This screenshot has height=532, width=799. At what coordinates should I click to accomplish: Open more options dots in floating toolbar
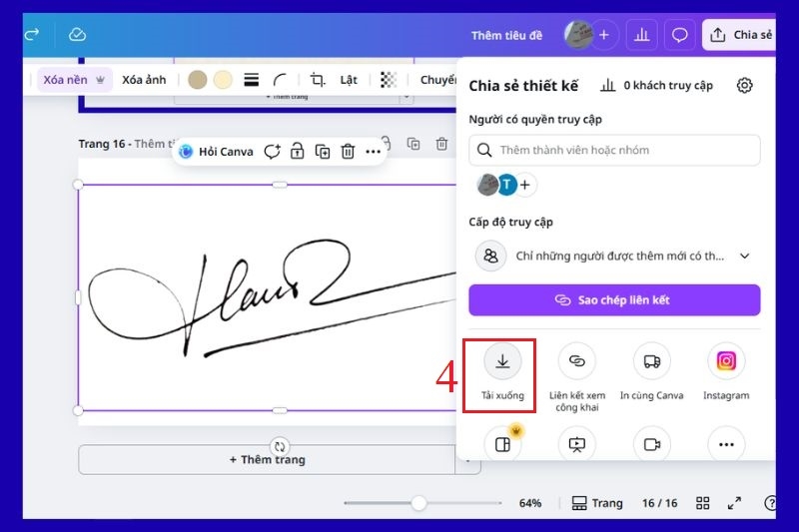[373, 152]
